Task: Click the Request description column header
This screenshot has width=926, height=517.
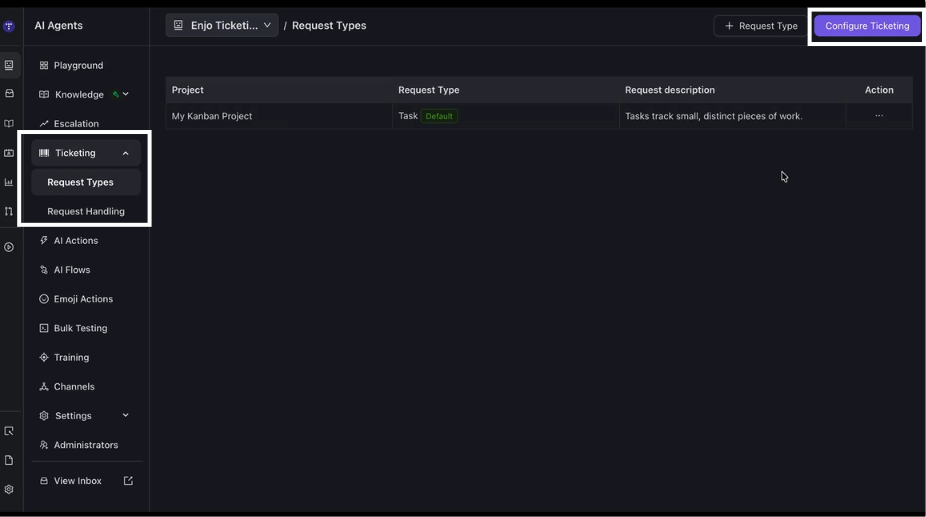Action: click(x=670, y=90)
